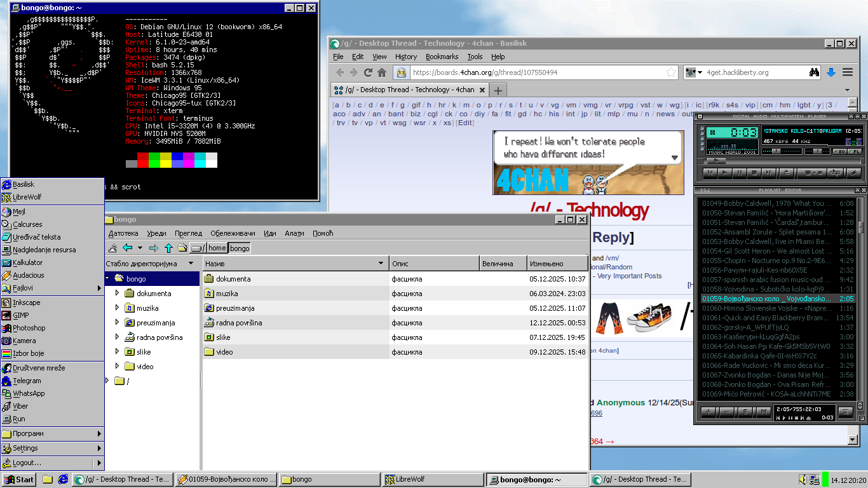Image resolution: width=868 pixels, height=488 pixels.
Task: Stop playback in the audio player
Action: pos(754,172)
